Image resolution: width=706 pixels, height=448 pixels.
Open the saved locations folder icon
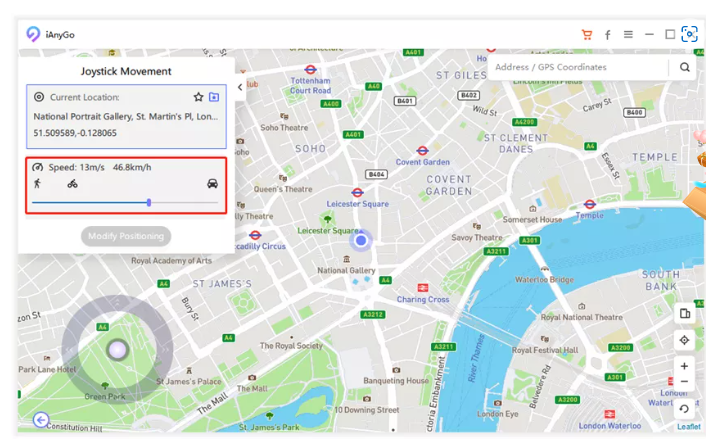coord(214,97)
